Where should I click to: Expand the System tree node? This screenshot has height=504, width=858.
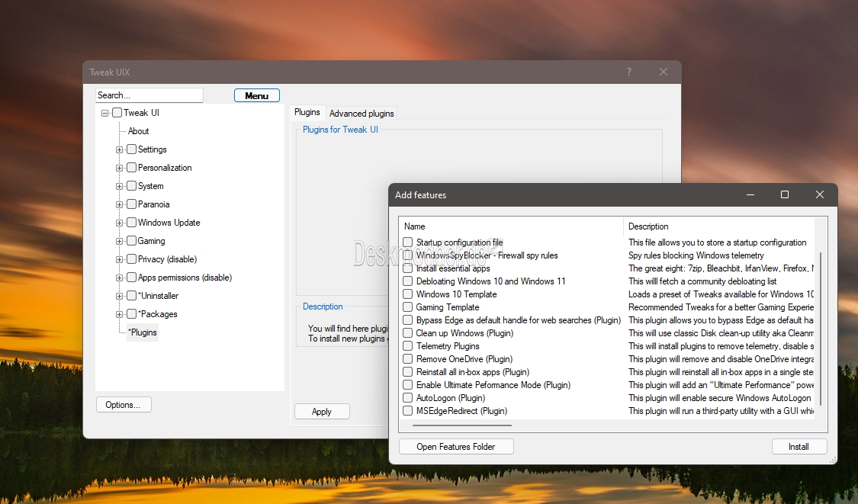[119, 187]
